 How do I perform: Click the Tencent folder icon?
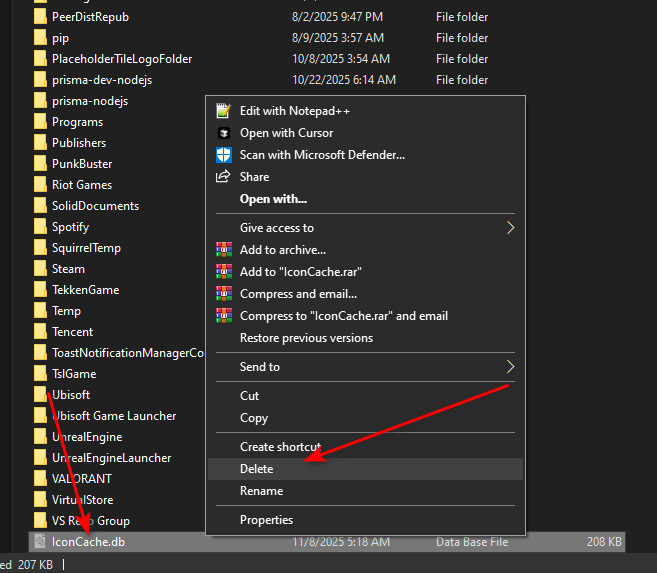click(x=40, y=332)
